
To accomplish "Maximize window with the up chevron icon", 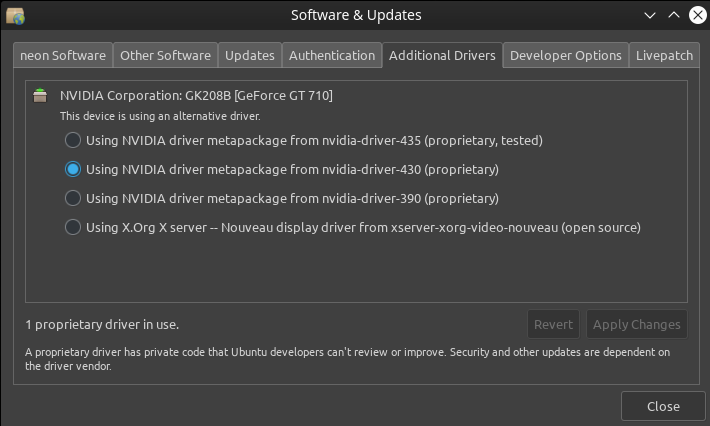I will click(x=674, y=15).
